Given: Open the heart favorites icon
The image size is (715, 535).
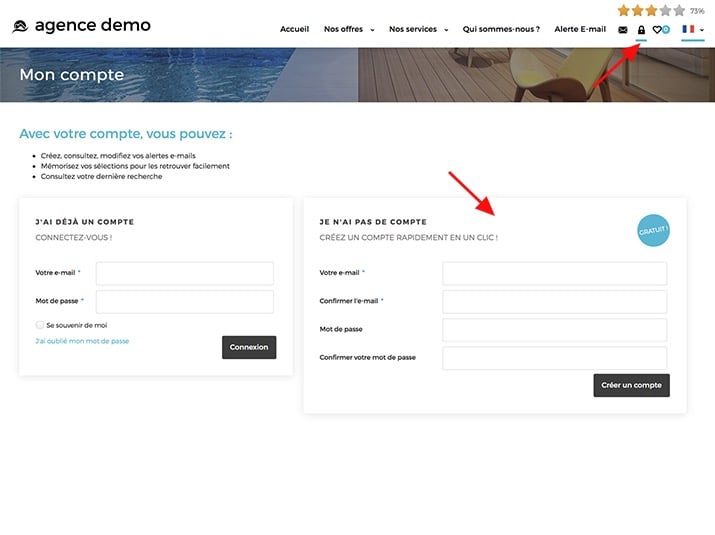Looking at the screenshot, I should pos(658,30).
